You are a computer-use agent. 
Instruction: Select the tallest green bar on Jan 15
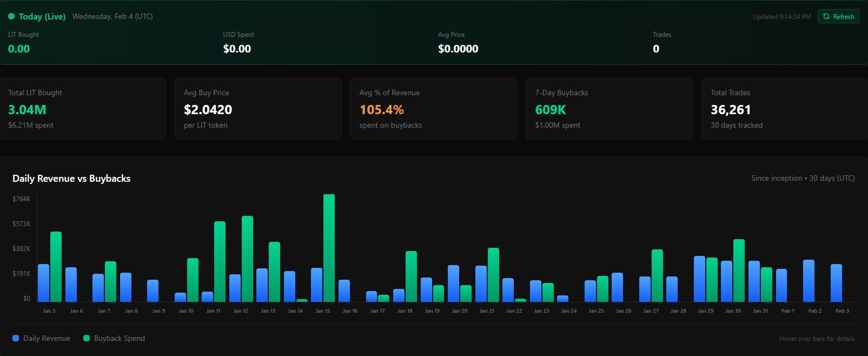pos(329,248)
